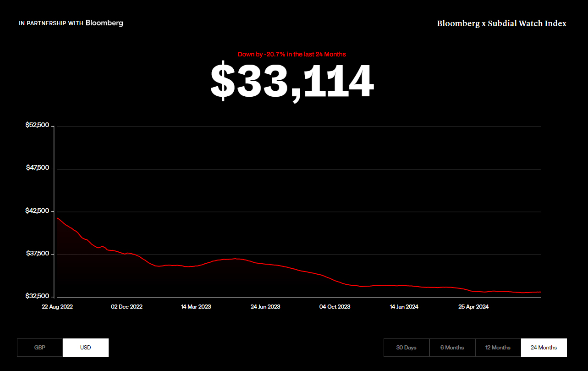The height and width of the screenshot is (371, 588).
Task: Click the 25 Apr 2024 date label
Action: click(473, 307)
